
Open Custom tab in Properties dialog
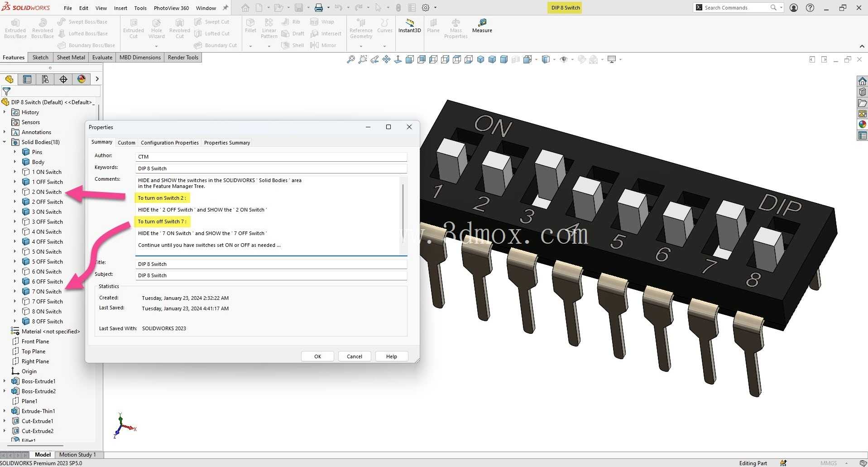pyautogui.click(x=126, y=143)
